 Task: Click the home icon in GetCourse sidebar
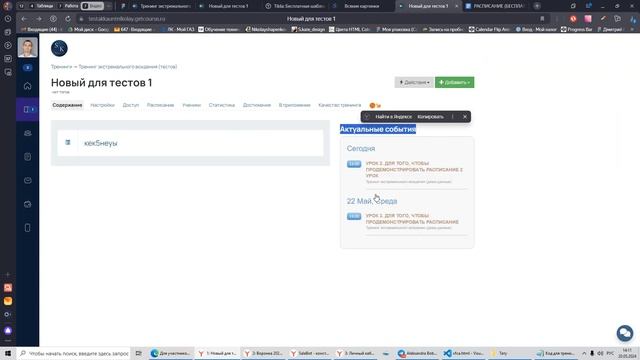pyautogui.click(x=27, y=86)
